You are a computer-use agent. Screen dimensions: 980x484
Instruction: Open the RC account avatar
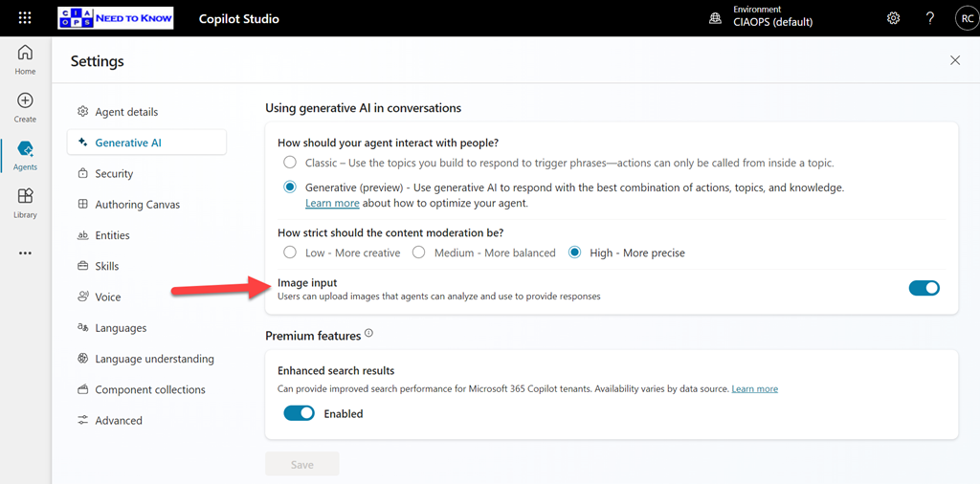(x=966, y=18)
